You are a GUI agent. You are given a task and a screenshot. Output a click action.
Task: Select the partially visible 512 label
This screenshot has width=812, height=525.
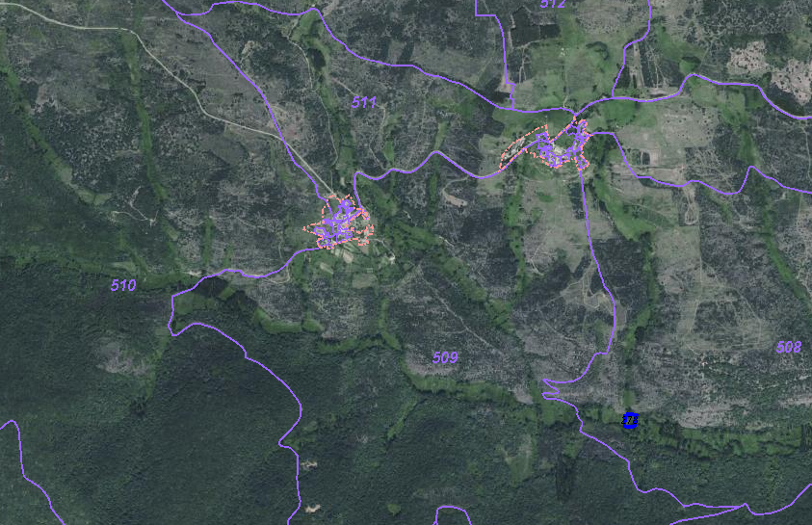[x=553, y=4]
